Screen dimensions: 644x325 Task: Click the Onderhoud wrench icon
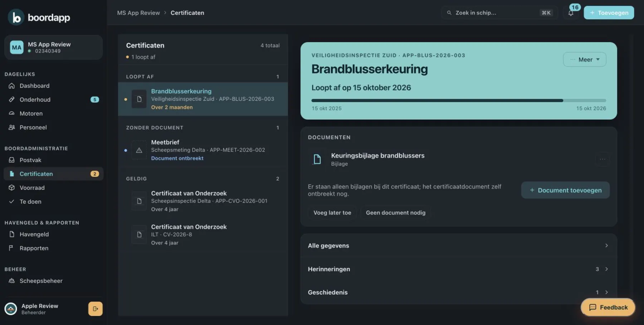coord(12,100)
